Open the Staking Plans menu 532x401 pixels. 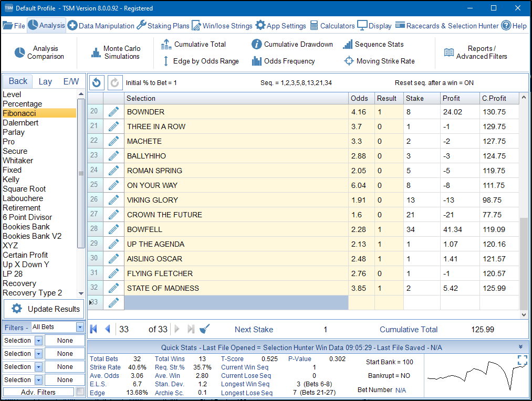coord(163,26)
